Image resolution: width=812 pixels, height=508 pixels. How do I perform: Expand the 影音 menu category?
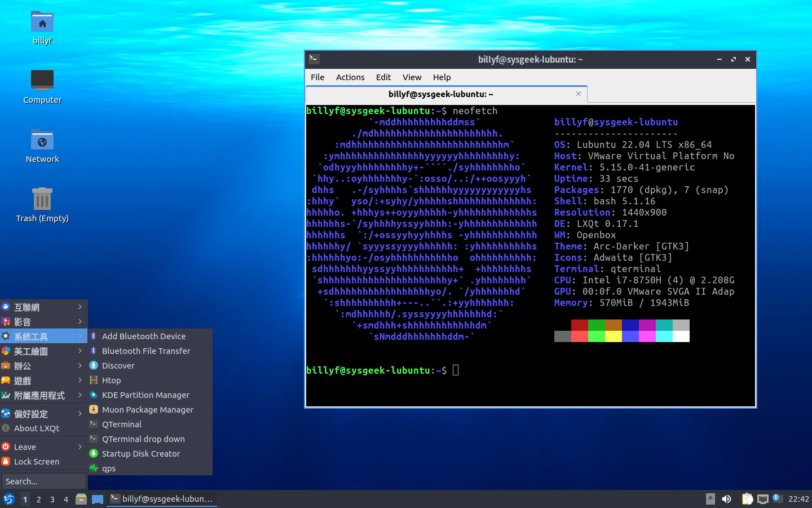click(43, 322)
